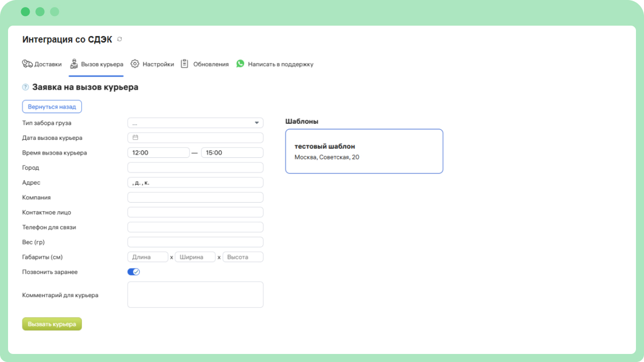This screenshot has height=362, width=644.
Task: Focus the Город input field
Action: [195, 167]
